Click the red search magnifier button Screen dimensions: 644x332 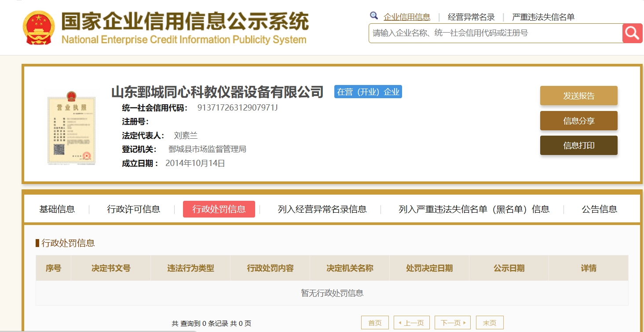(632, 33)
